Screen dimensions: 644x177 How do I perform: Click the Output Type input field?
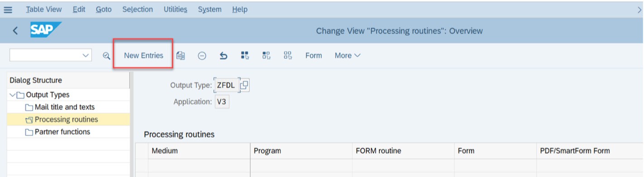226,85
